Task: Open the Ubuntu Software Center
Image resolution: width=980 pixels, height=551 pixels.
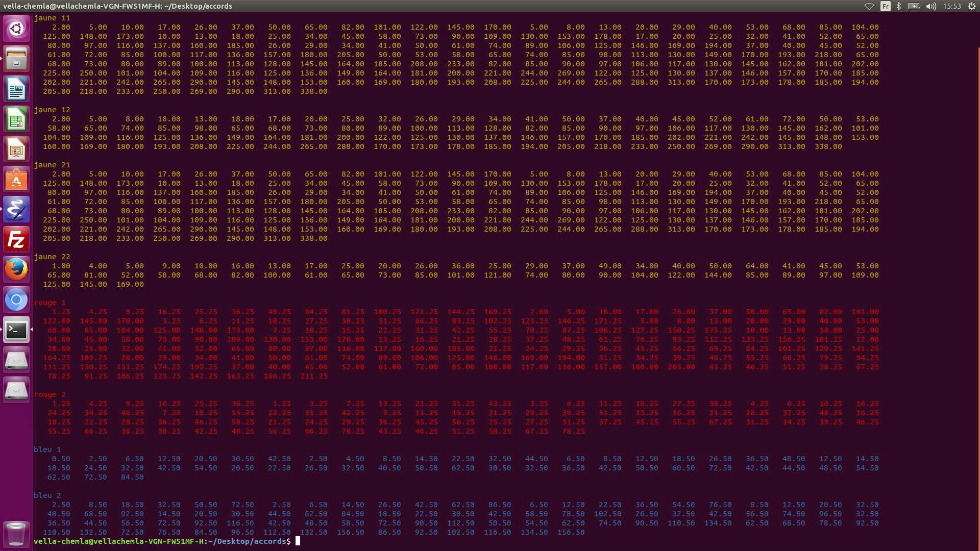Action: 16,180
